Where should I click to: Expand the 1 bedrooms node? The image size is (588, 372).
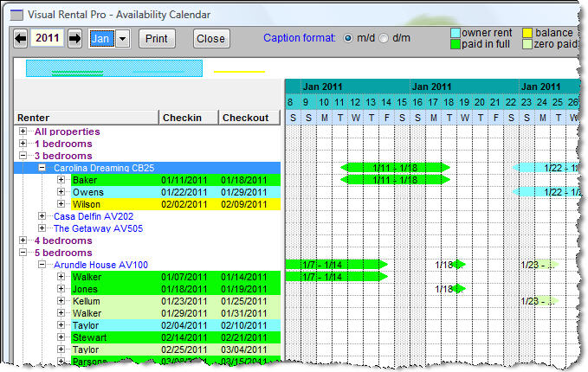point(23,144)
